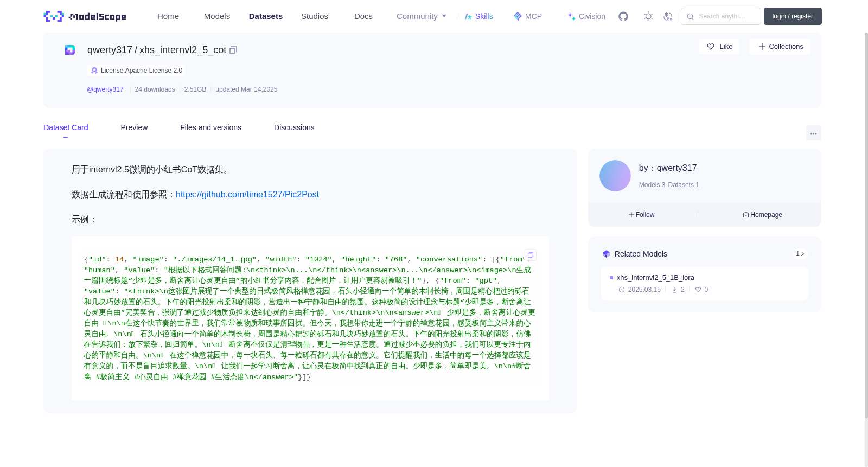Click the Related Models cube icon
This screenshot has height=467, width=868.
(607, 254)
